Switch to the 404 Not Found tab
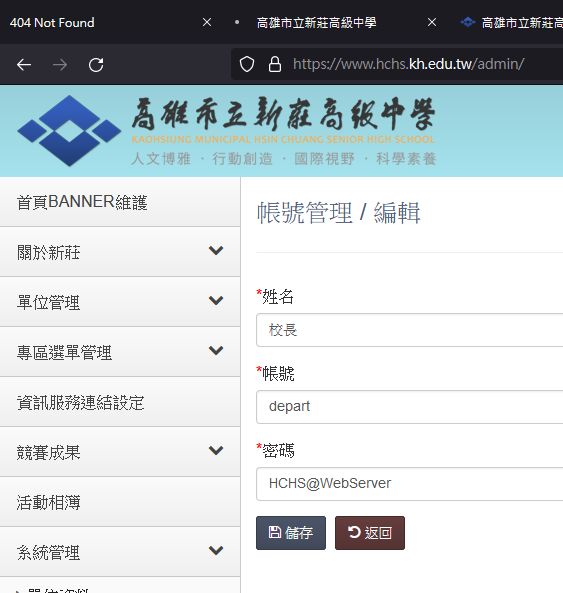563x593 pixels. 52,23
